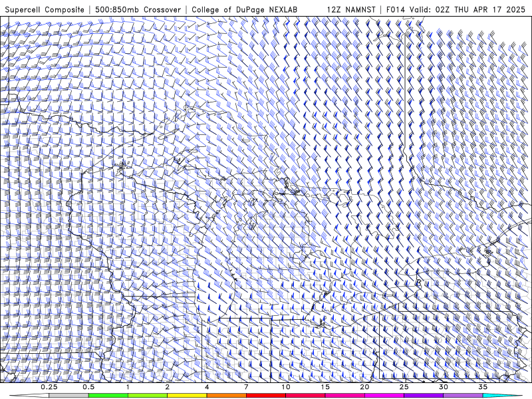Viewport: 532px width, 399px height.
Task: Click the yellow-green color bar segment after 1
Action: (148, 396)
